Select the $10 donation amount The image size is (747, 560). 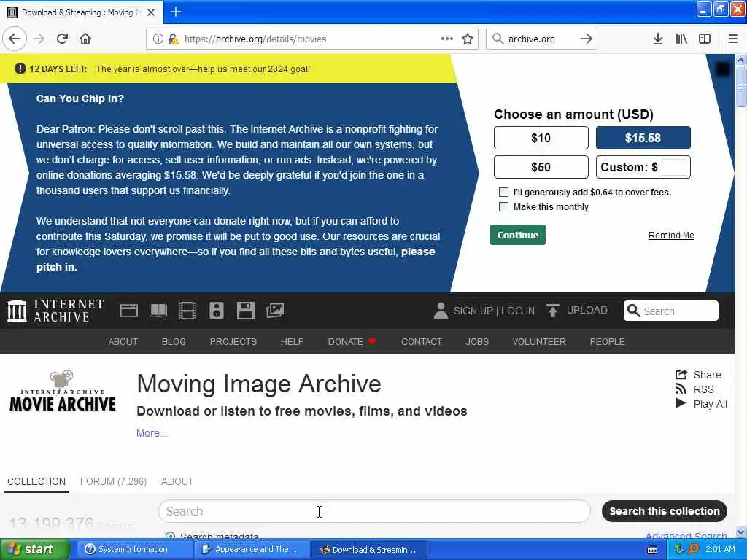(541, 138)
